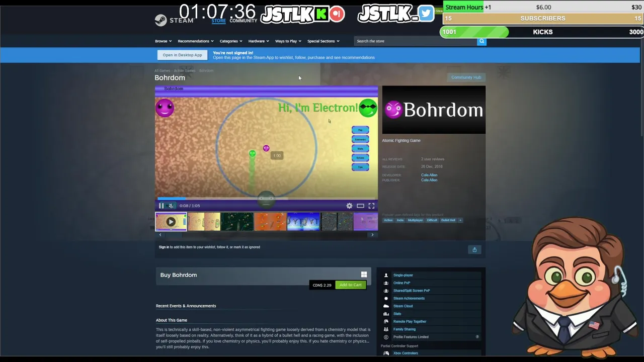Click the Indie tag
This screenshot has width=644, height=362.
point(400,220)
